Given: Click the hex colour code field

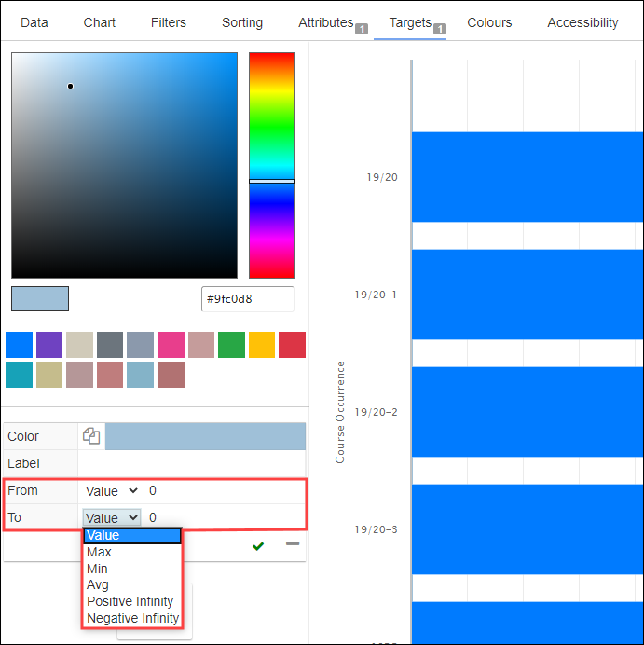Looking at the screenshot, I should click(x=247, y=299).
